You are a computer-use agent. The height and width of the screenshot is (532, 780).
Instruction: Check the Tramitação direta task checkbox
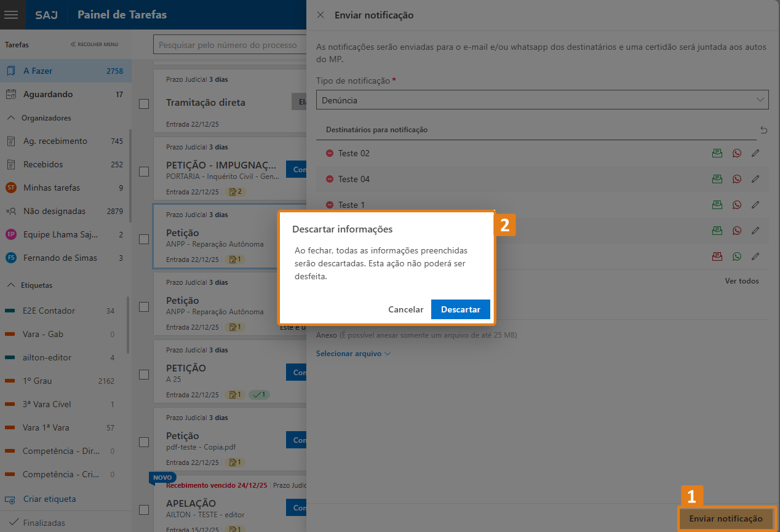point(144,104)
